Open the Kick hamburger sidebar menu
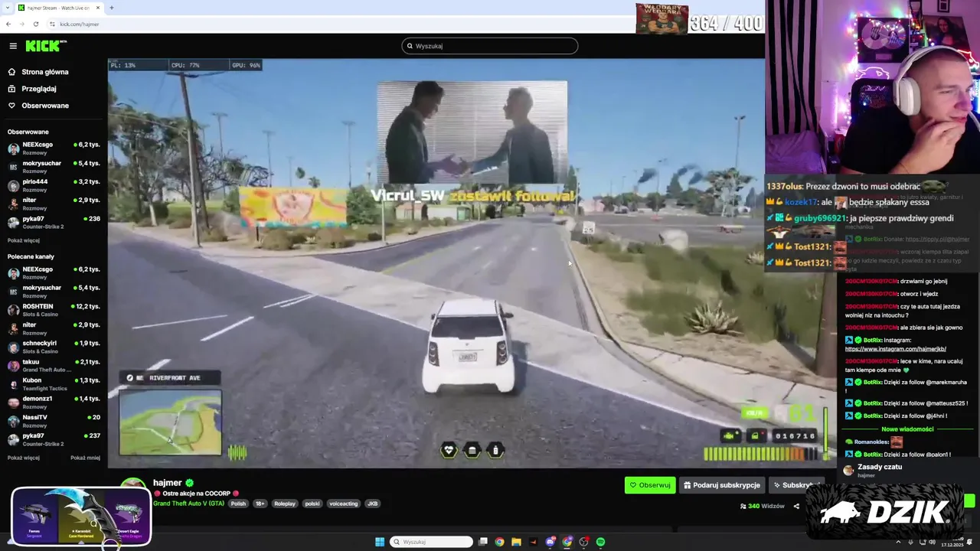Image resolution: width=980 pixels, height=551 pixels. coord(13,46)
